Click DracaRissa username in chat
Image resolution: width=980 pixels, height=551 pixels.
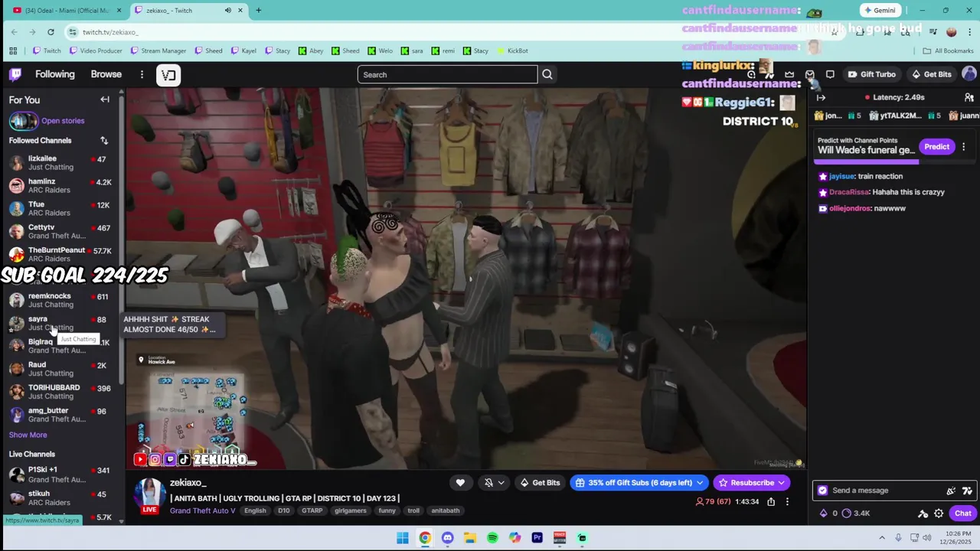(x=848, y=192)
